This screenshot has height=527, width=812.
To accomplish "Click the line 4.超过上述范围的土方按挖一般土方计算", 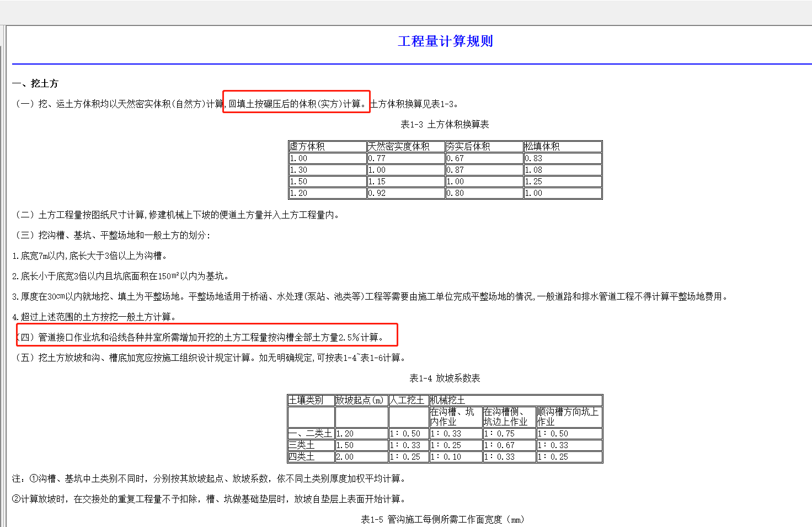I will pyautogui.click(x=95, y=317).
